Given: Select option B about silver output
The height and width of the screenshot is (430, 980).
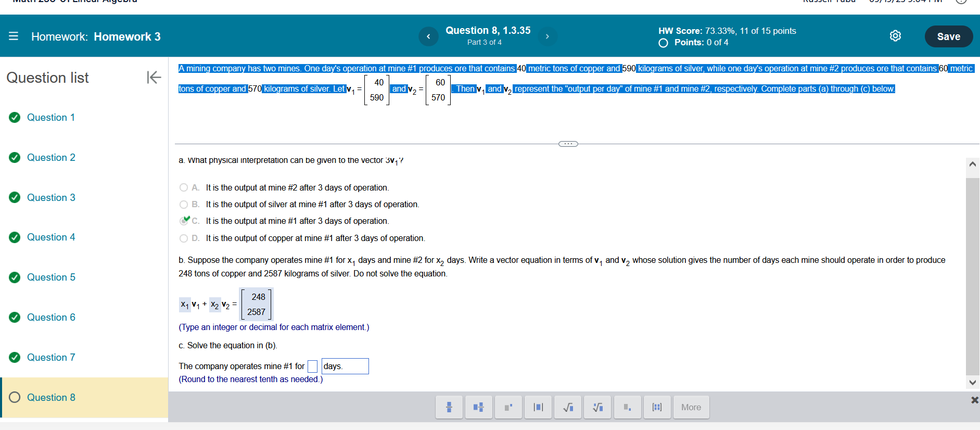Looking at the screenshot, I should [184, 205].
